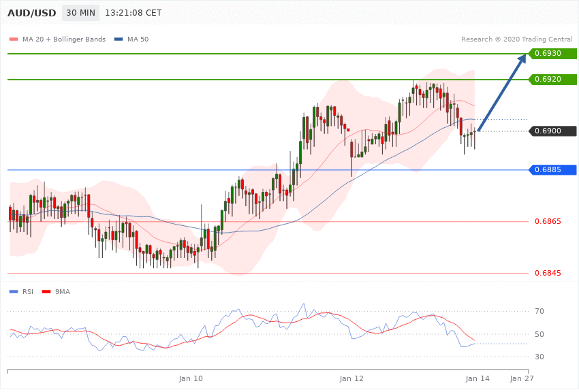Click the RSI 30 axis level label
The width and height of the screenshot is (579, 392).
[x=539, y=357]
